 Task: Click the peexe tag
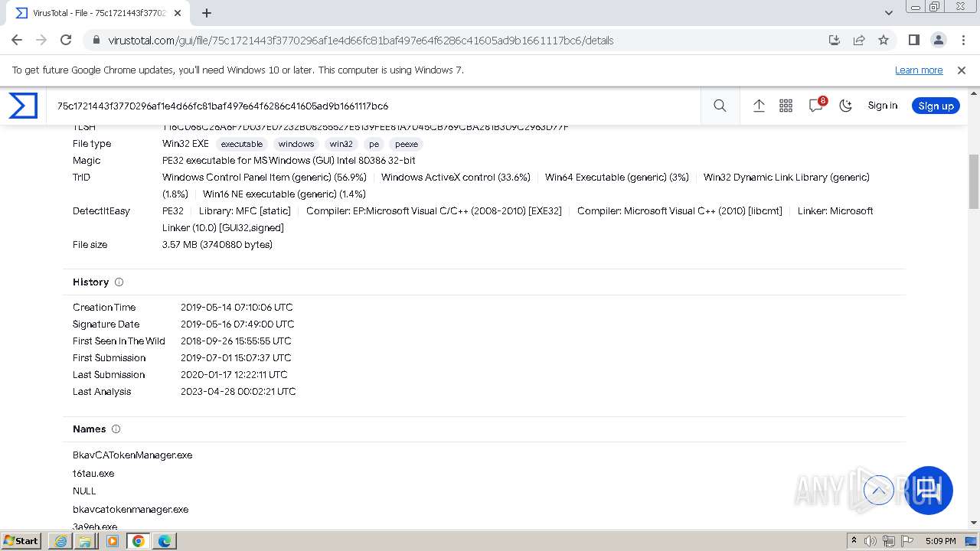coord(407,144)
